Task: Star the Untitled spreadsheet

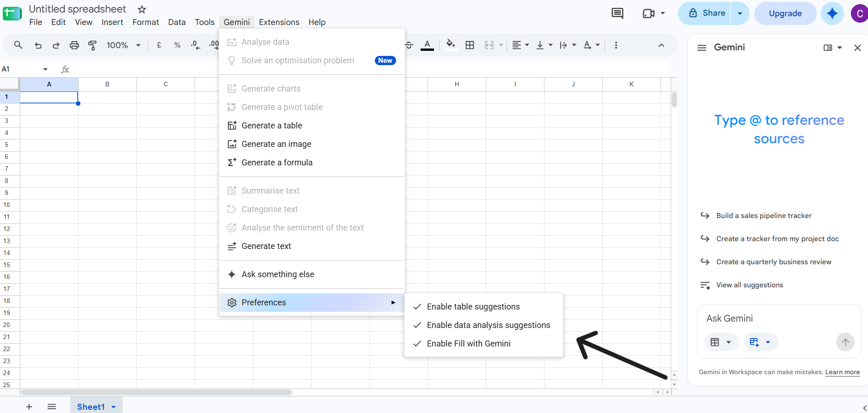Action: [142, 9]
